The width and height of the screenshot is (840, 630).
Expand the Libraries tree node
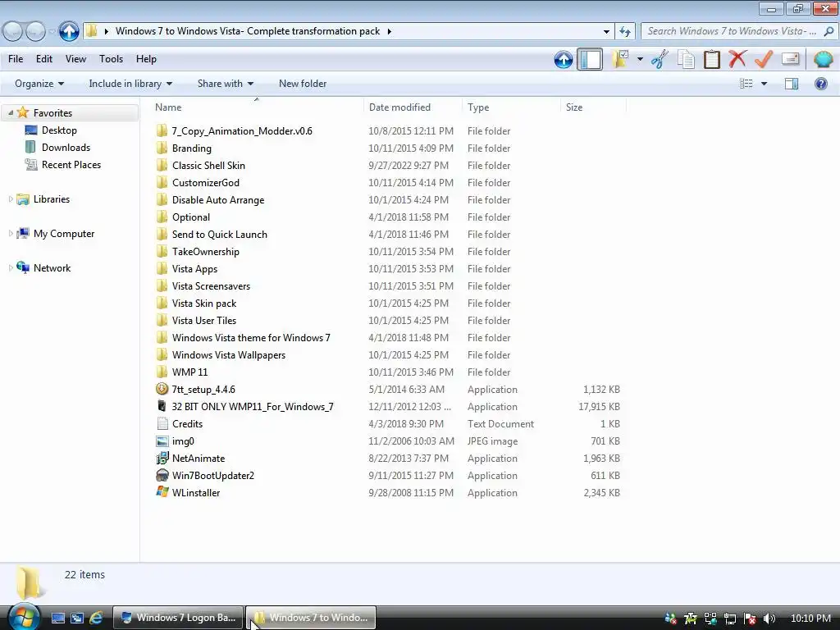point(11,199)
